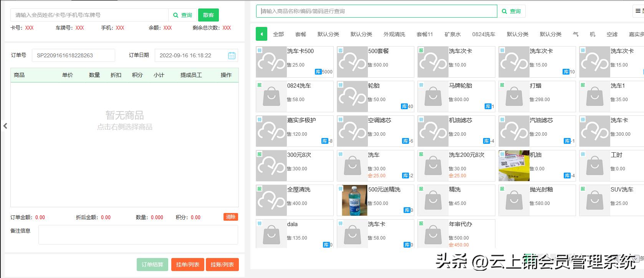Click the 提成员工 column header
This screenshot has width=644, height=278.
pos(191,75)
